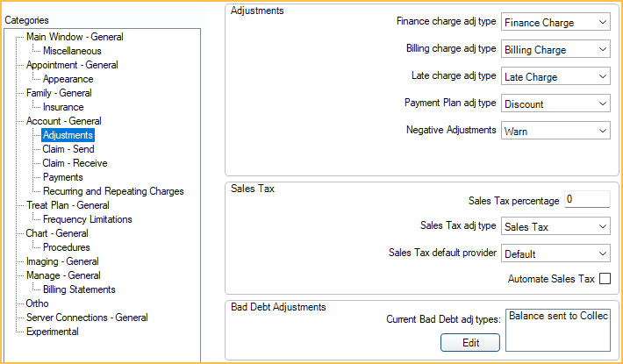Image resolution: width=623 pixels, height=364 pixels.
Task: Open the Sales Tax adj type dropdown
Action: point(556,227)
